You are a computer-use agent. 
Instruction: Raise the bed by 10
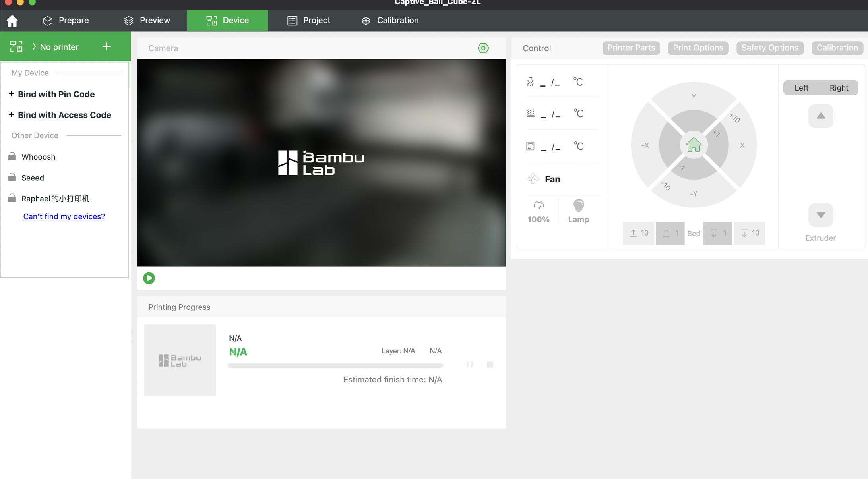(639, 233)
